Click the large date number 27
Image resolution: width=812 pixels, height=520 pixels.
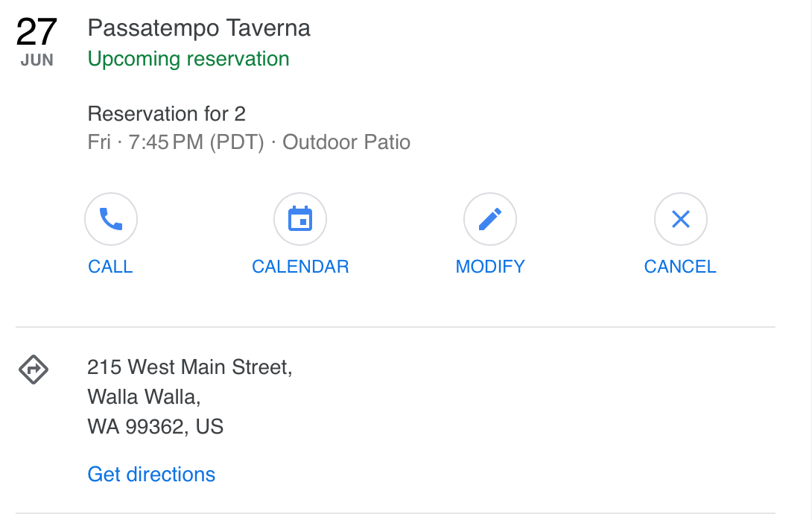click(x=37, y=32)
